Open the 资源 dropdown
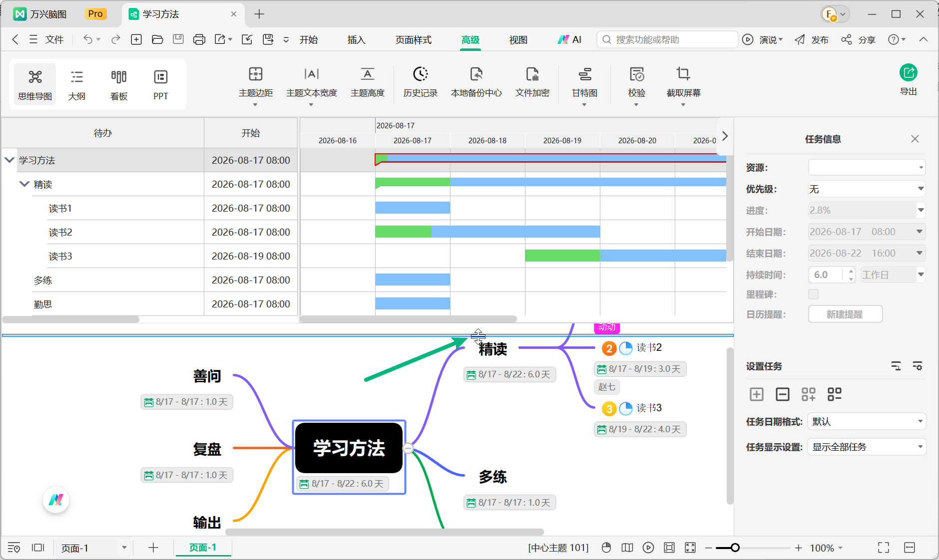Screen dimensions: 939x560 (x=867, y=167)
